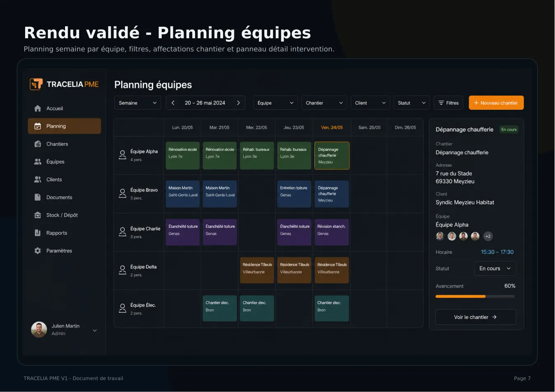Click the 20 – 26 mai 2024 date label
The width and height of the screenshot is (555, 392).
click(x=205, y=103)
